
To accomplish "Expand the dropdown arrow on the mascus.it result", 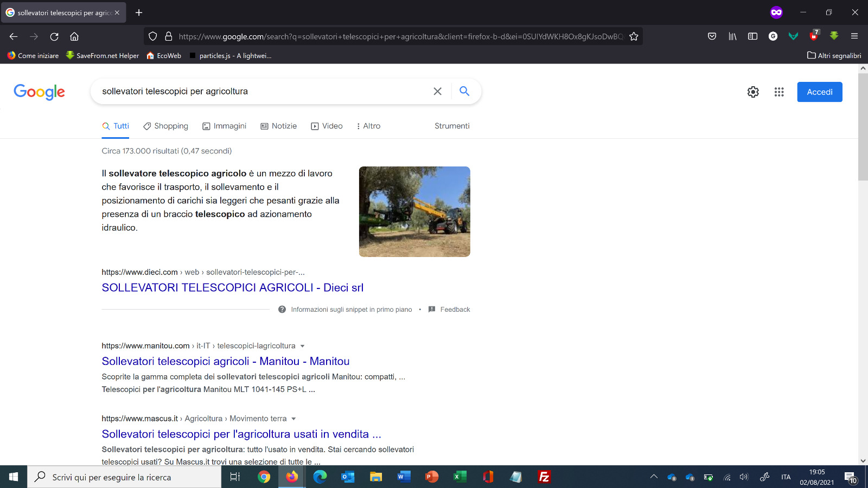I will pos(293,418).
